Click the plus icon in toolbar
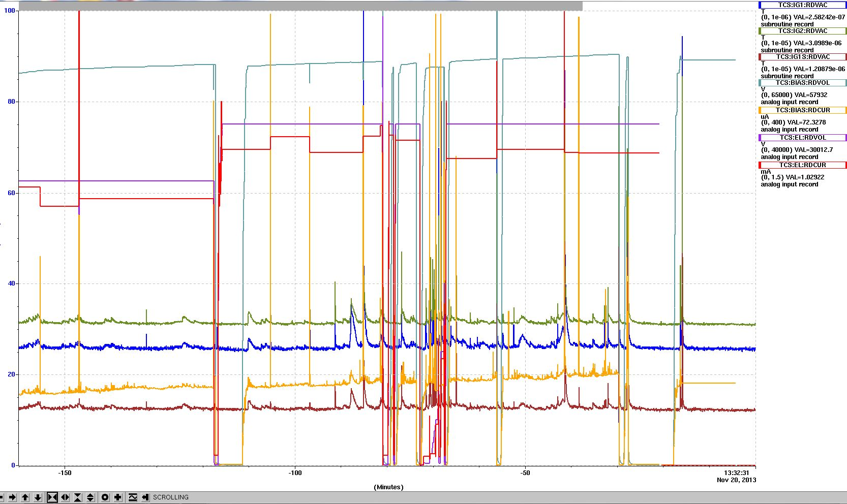The image size is (847, 504). pos(118,497)
